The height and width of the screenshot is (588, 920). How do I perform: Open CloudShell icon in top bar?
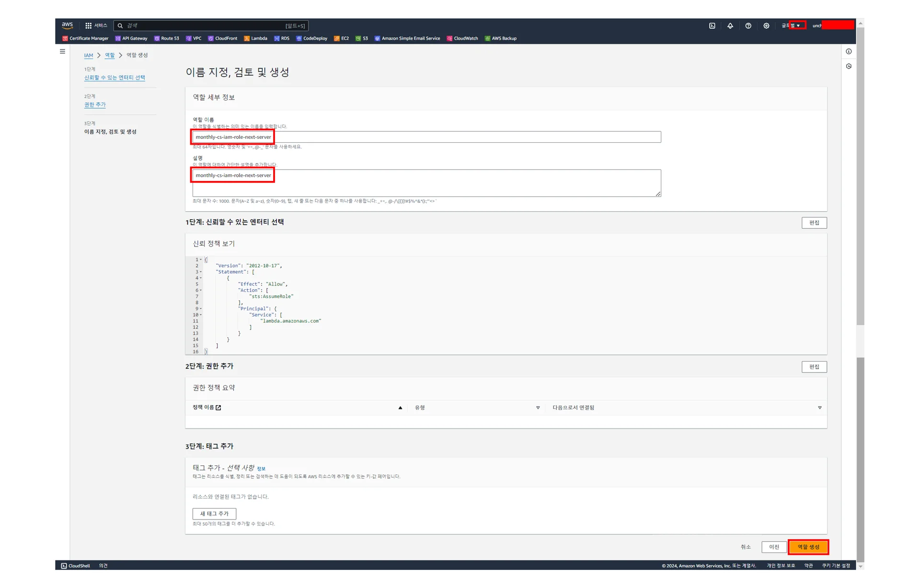tap(712, 26)
